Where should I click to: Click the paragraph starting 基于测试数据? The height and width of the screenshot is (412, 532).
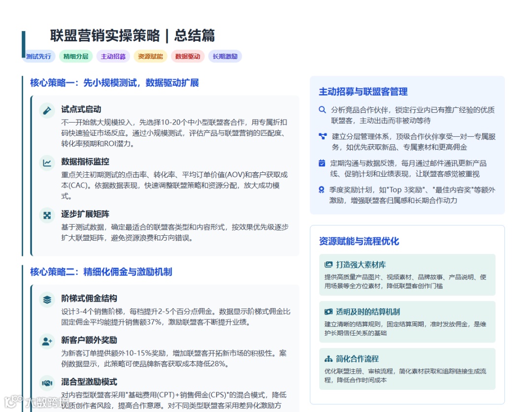pos(175,232)
